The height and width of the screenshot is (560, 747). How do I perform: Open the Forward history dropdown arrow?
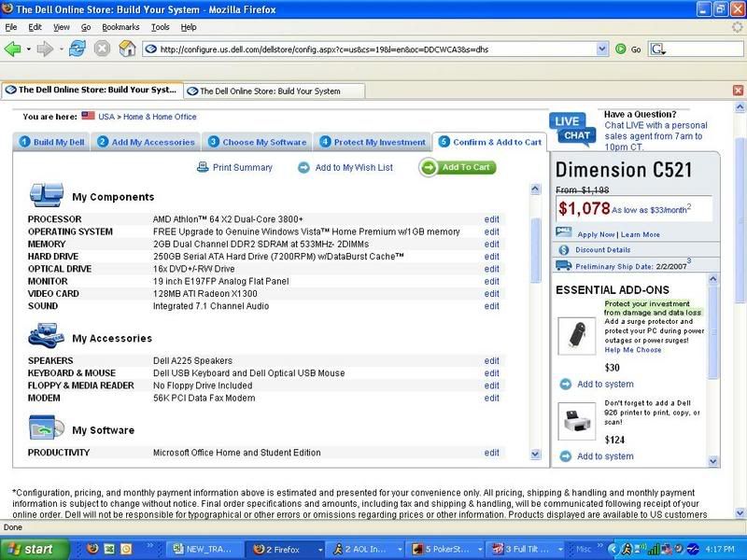point(61,49)
